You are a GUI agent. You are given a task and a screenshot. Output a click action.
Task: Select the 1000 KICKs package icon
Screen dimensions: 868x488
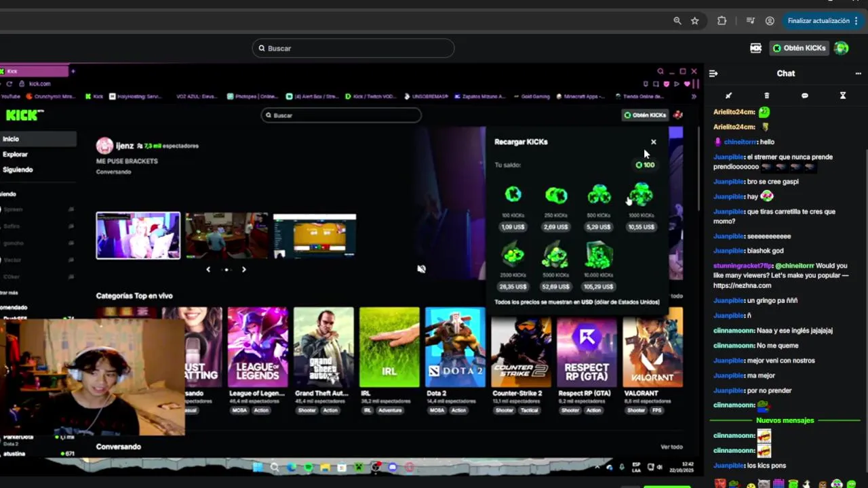pyautogui.click(x=641, y=195)
